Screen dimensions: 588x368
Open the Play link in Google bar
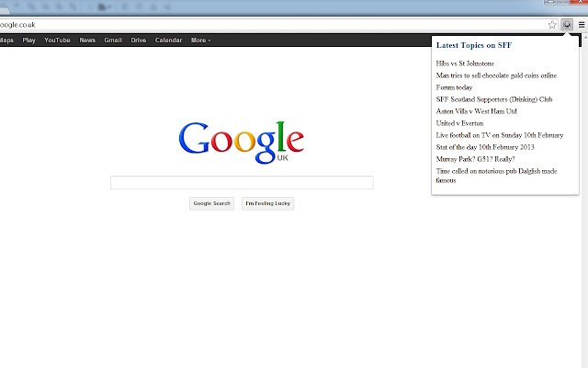[28, 40]
